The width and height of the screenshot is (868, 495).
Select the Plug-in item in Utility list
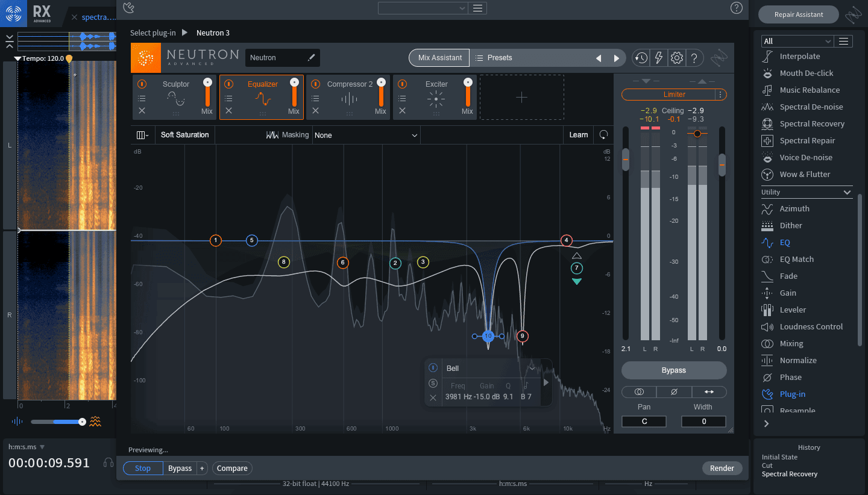(x=792, y=394)
